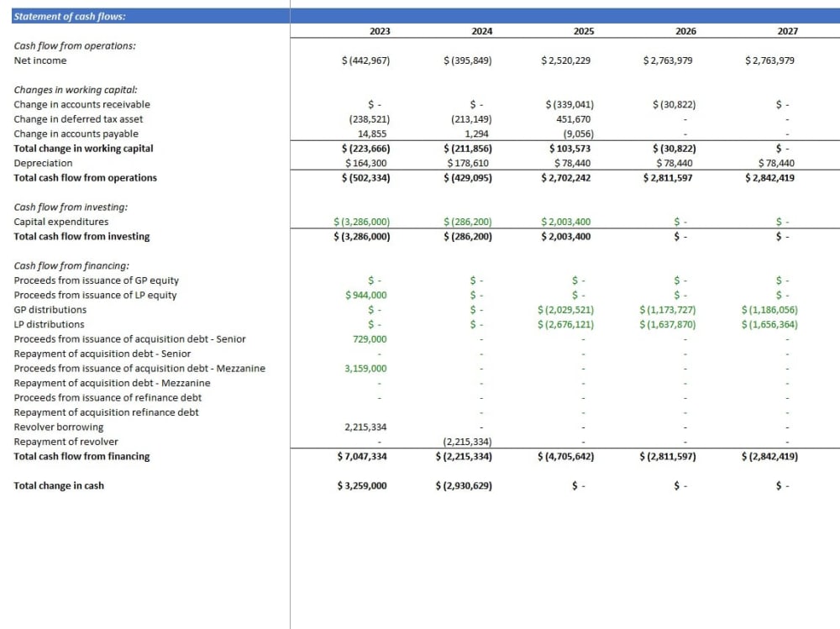Click the Net income value for 2023

[x=366, y=60]
